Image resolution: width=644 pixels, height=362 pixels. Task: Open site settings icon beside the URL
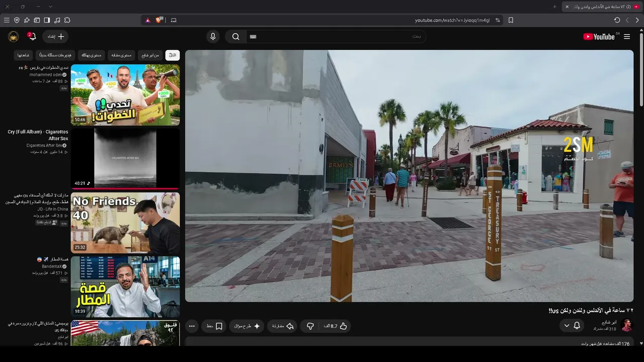tap(498, 20)
